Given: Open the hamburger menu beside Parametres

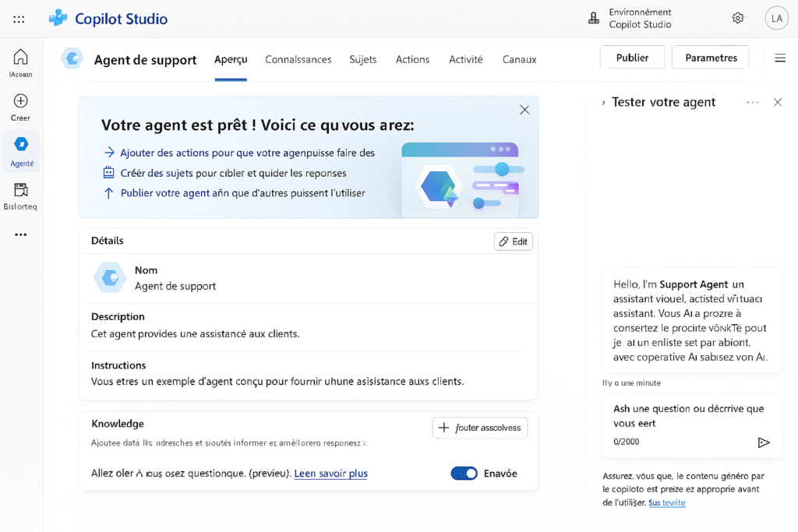Looking at the screenshot, I should tap(779, 58).
